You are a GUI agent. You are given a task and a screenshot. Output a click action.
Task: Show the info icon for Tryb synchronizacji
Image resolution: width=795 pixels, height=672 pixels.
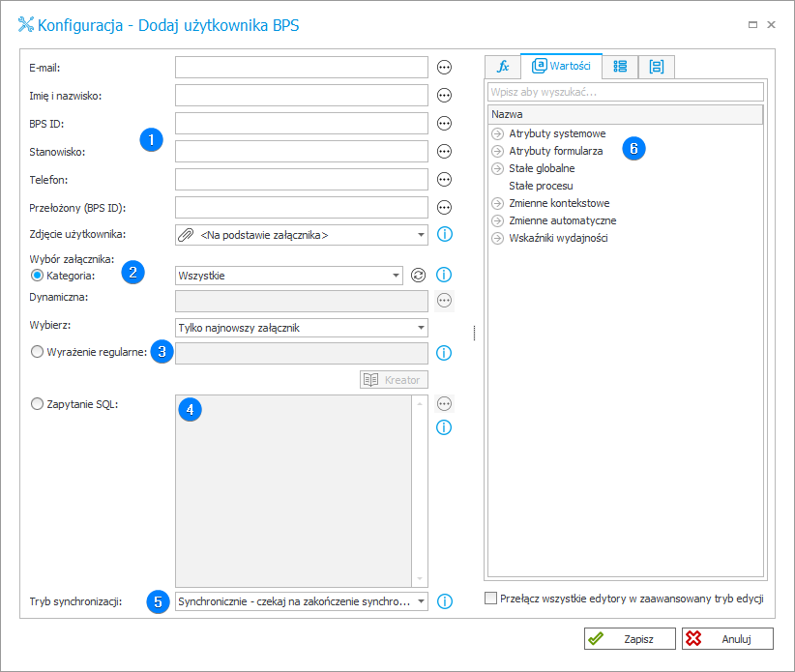445,601
